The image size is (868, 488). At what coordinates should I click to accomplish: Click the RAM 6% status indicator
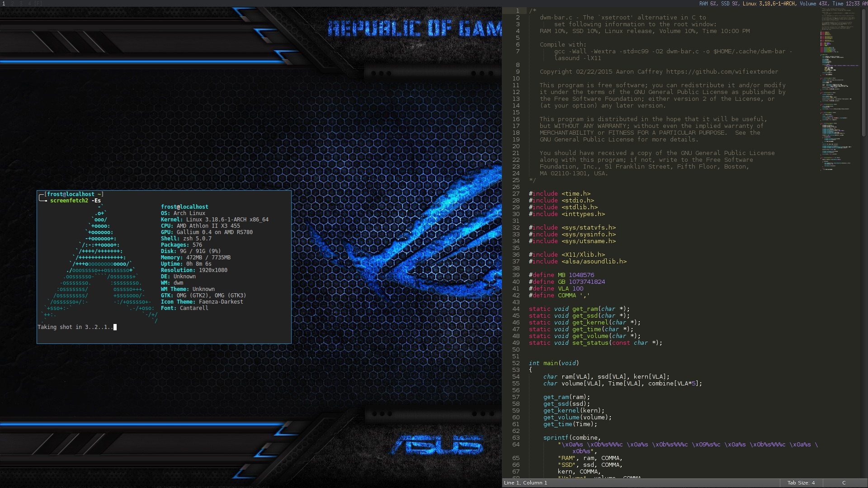[708, 3]
